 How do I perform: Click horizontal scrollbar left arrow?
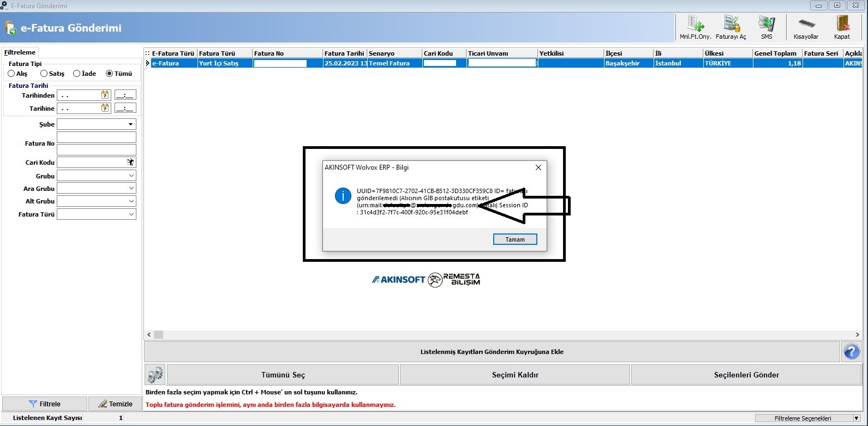149,334
